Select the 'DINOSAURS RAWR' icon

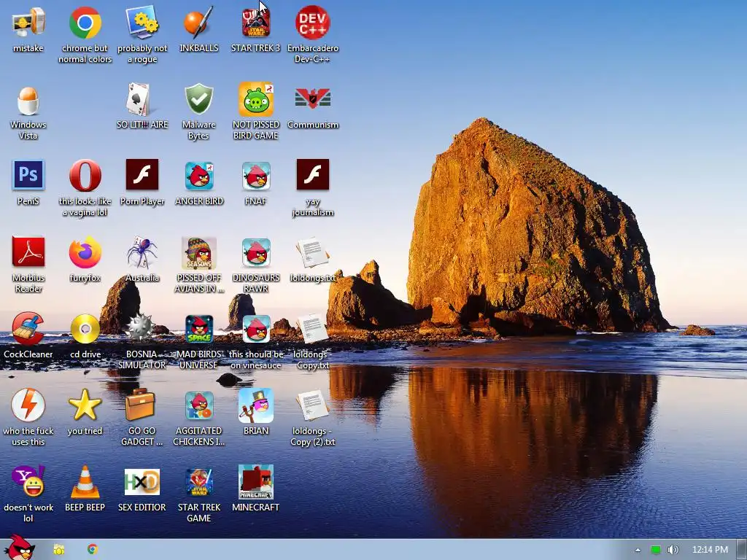[x=256, y=252]
